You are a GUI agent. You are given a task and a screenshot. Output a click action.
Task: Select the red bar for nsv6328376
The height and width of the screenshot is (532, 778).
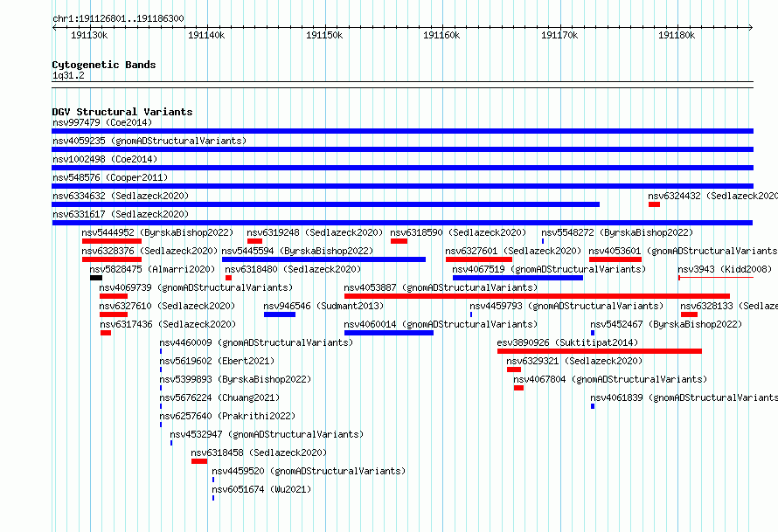112,259
